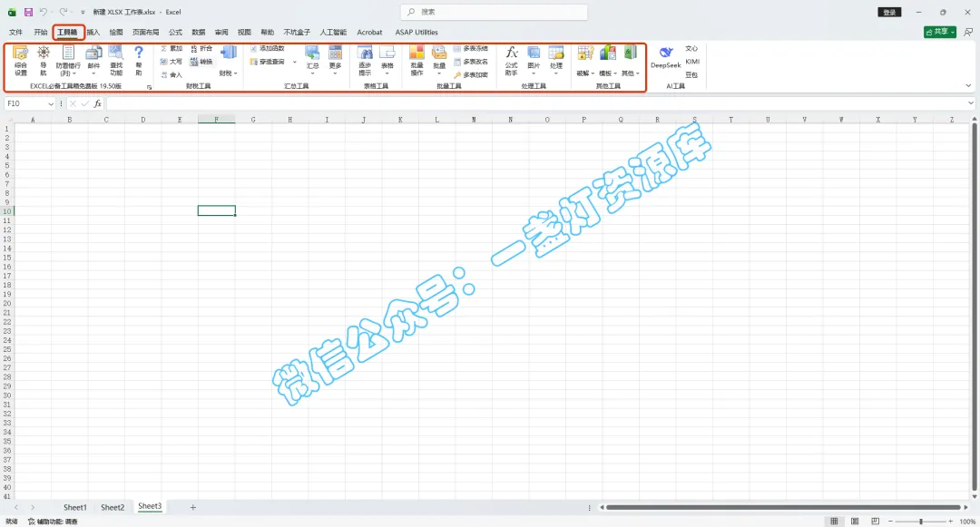
Task: Collapse the ribbon with the chevron
Action: tap(968, 85)
